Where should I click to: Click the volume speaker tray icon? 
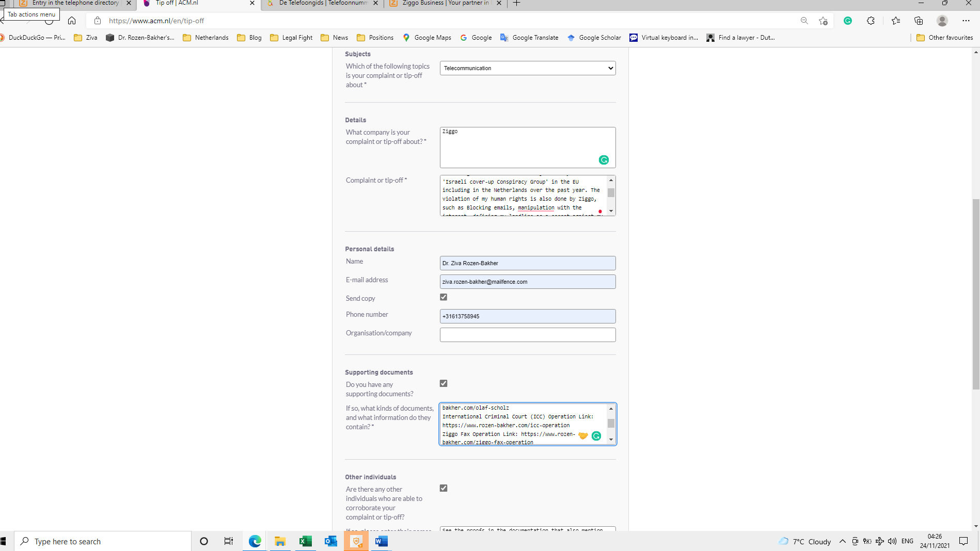pos(892,541)
